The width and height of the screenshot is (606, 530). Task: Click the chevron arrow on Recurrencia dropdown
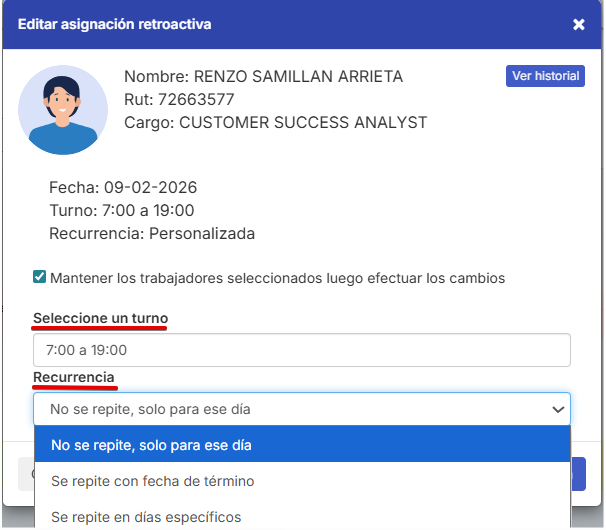(x=558, y=409)
